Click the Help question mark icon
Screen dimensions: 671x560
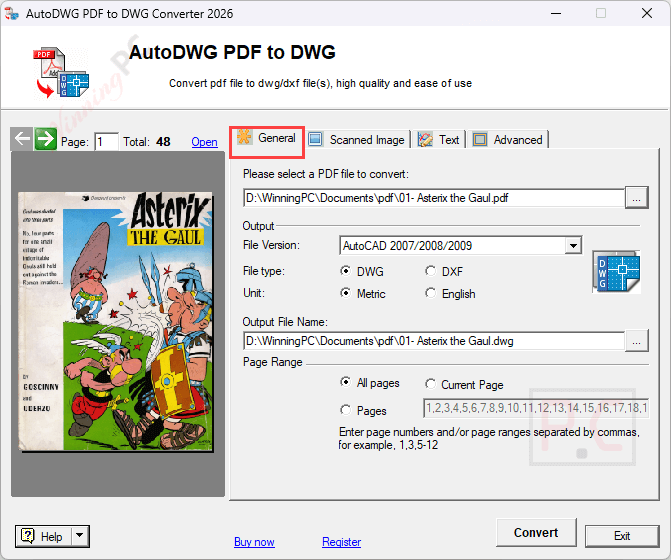(x=28, y=536)
